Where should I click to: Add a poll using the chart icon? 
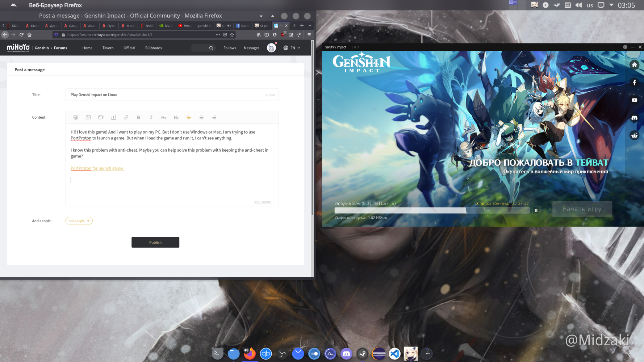click(113, 117)
